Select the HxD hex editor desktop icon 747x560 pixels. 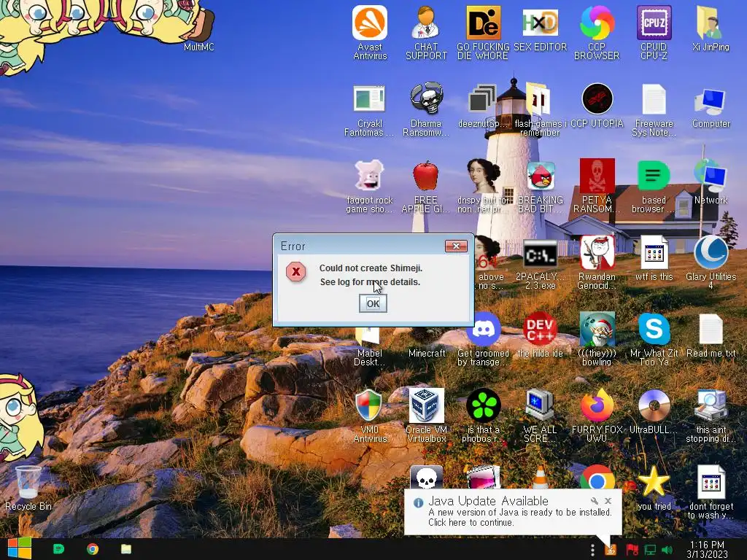pyautogui.click(x=541, y=28)
